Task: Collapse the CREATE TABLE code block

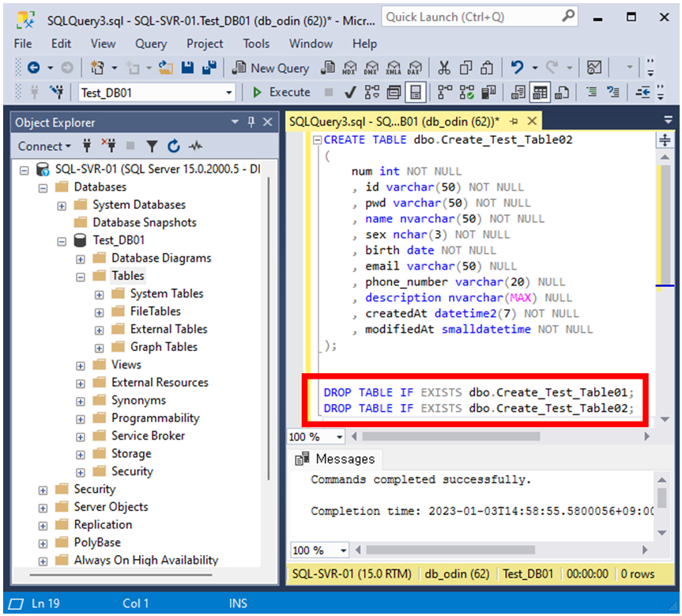Action: point(318,140)
